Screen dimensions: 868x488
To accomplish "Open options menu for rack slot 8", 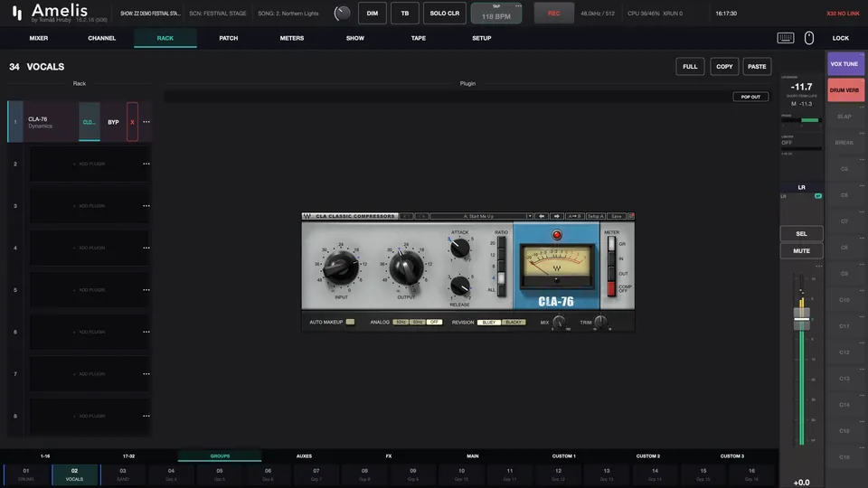I will (x=146, y=416).
